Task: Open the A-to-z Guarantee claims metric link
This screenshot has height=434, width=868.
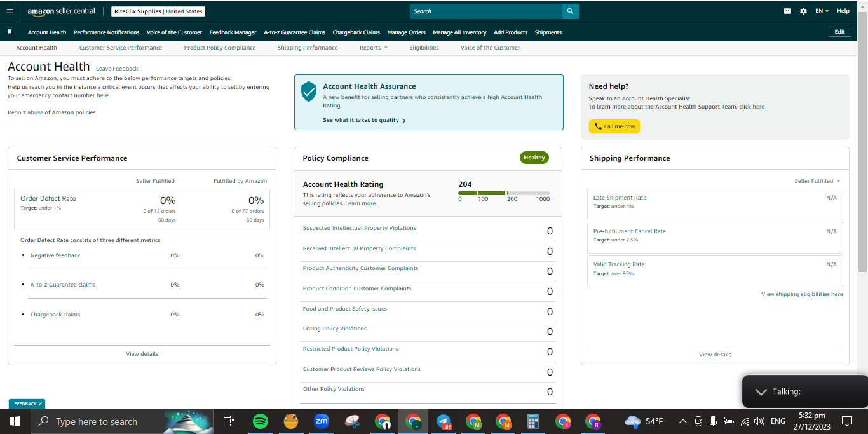Action: click(x=63, y=285)
